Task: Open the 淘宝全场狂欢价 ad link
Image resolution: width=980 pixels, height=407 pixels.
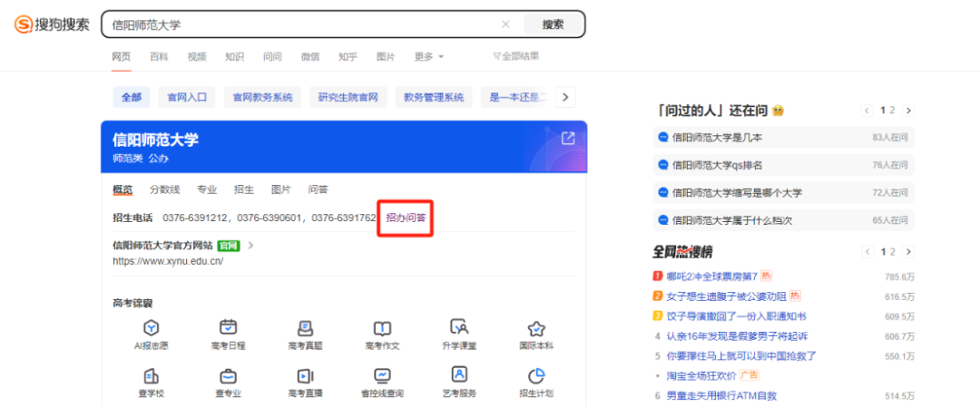Action: (x=701, y=375)
